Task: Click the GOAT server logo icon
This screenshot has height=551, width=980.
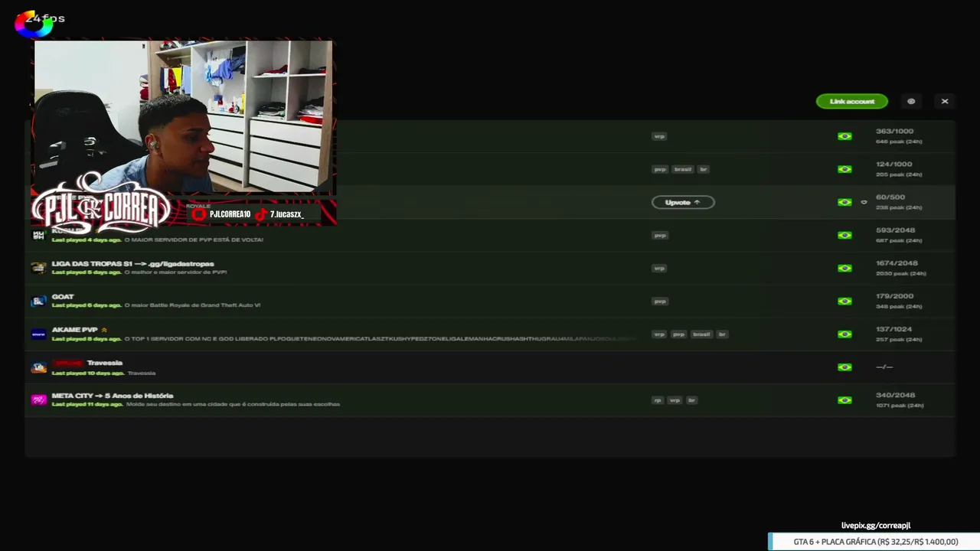Action: 38,301
